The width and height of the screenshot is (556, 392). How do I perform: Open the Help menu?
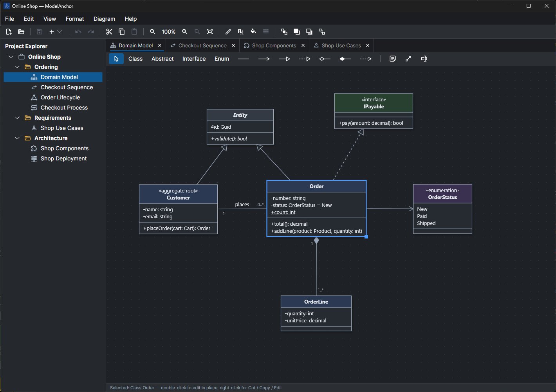pos(131,19)
